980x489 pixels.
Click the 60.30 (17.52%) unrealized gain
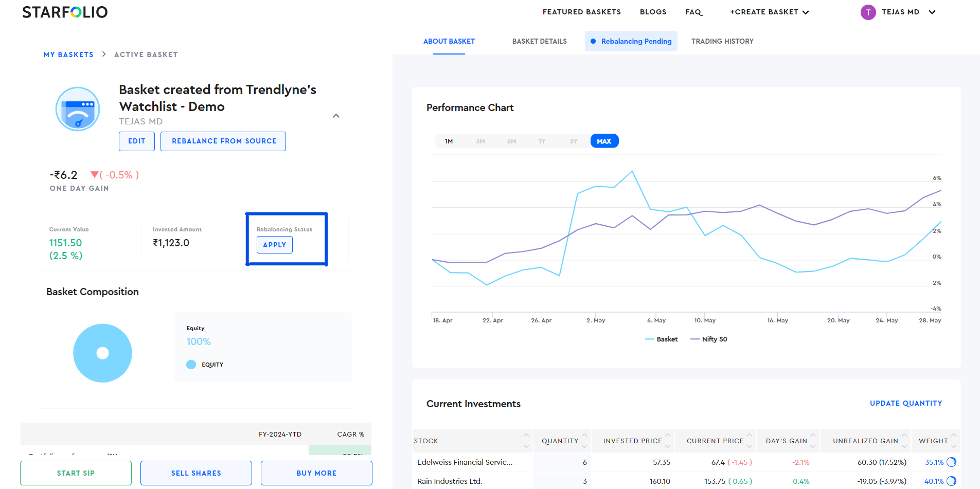pos(882,462)
